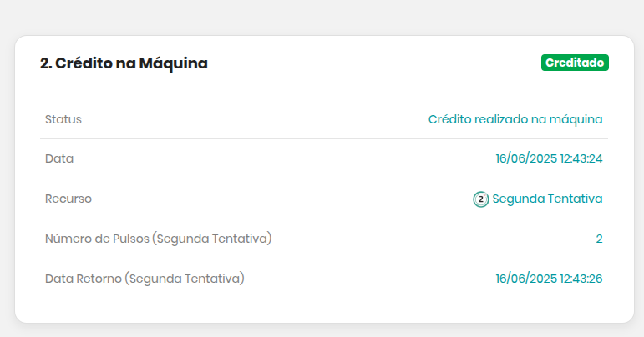The height and width of the screenshot is (337, 644).
Task: Click the return date 16/06/2025 12:43:26
Action: click(x=549, y=279)
